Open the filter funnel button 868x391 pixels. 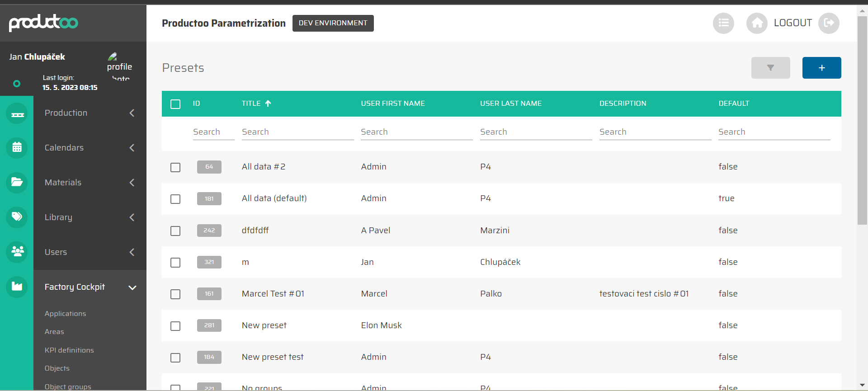tap(770, 68)
